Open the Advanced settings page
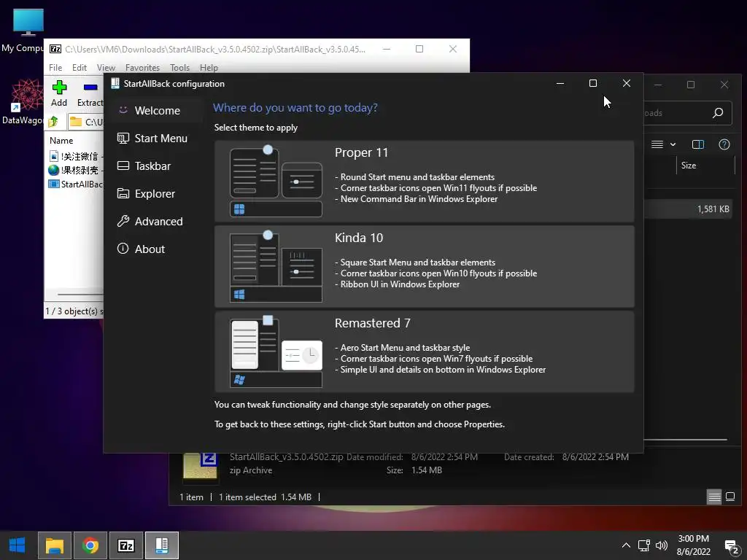The image size is (747, 560). pyautogui.click(x=157, y=221)
